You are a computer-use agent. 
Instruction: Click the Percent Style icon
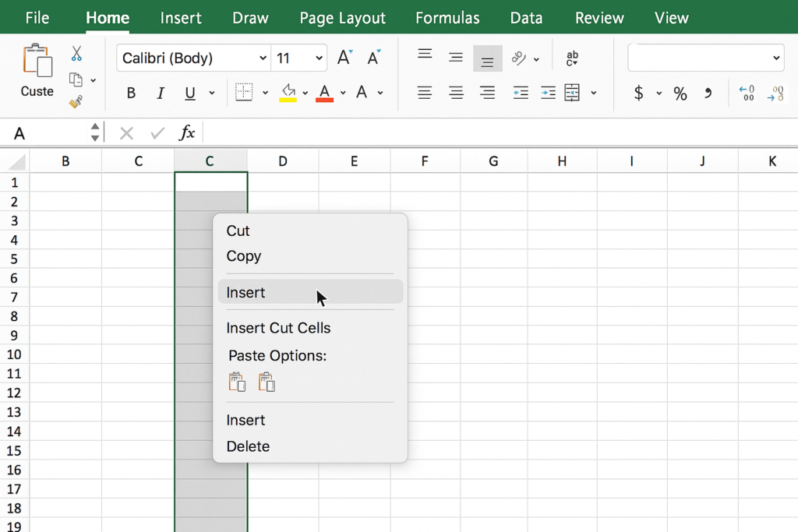[680, 93]
